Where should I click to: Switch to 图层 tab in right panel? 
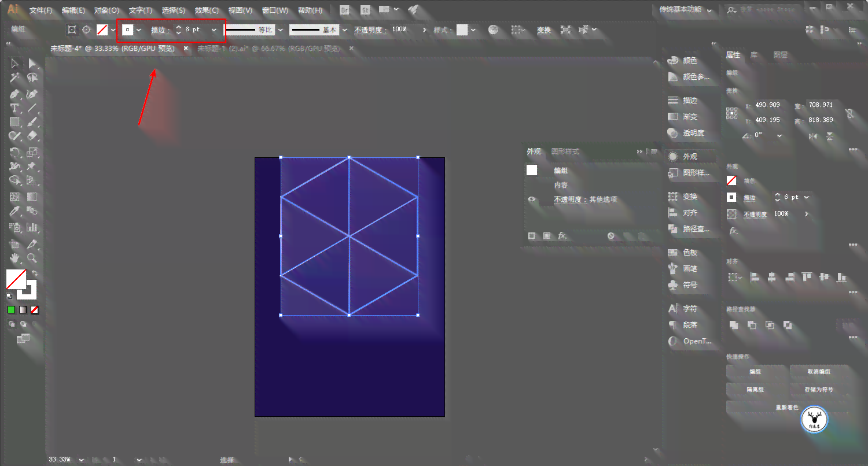[781, 55]
